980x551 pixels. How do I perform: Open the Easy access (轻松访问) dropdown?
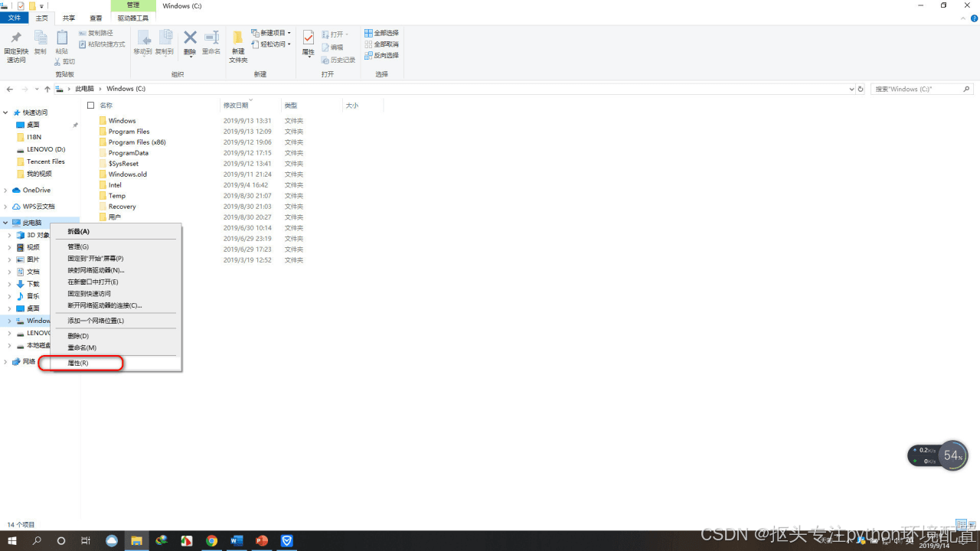(271, 44)
